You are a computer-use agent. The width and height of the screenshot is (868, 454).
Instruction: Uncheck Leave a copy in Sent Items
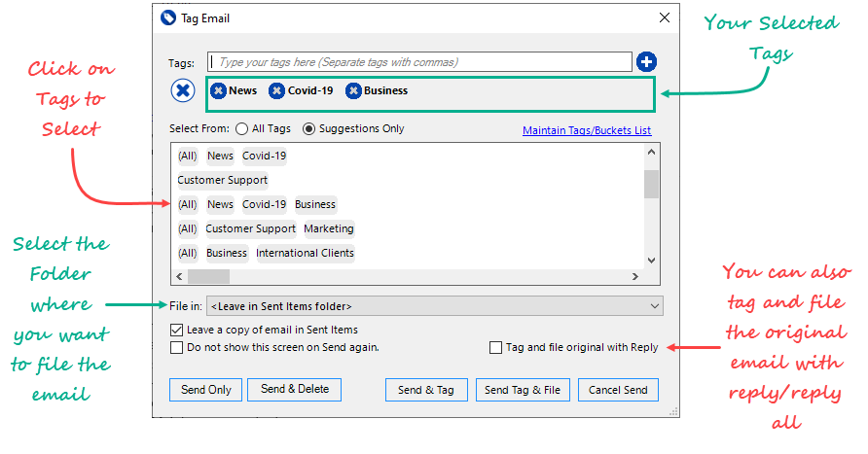click(x=176, y=331)
